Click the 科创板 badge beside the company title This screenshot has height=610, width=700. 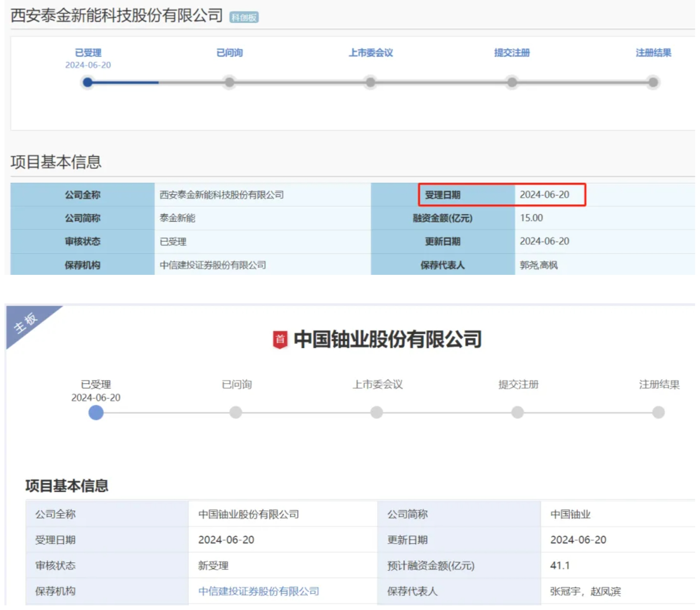[x=244, y=17]
